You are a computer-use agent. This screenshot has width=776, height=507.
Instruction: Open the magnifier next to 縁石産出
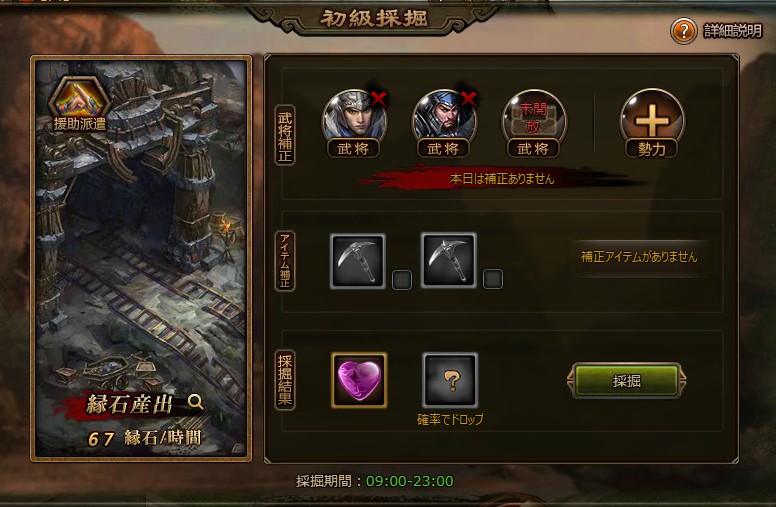(x=195, y=402)
